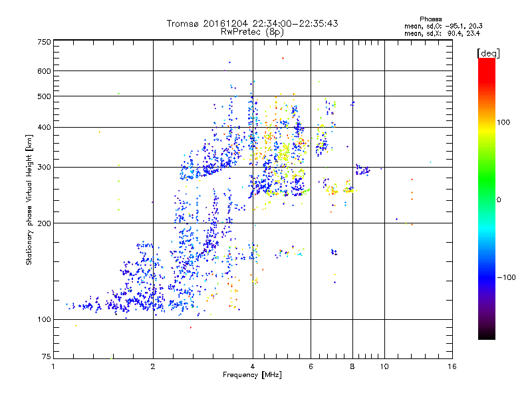
Task: Select the 'mean, sd,X: 90.4, 23.4' line
Action: click(442, 33)
